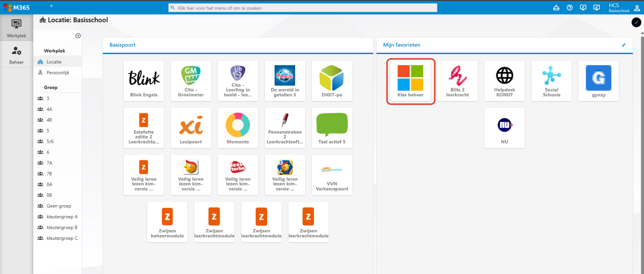Collapse the sidebar with arrow icon

tap(78, 36)
